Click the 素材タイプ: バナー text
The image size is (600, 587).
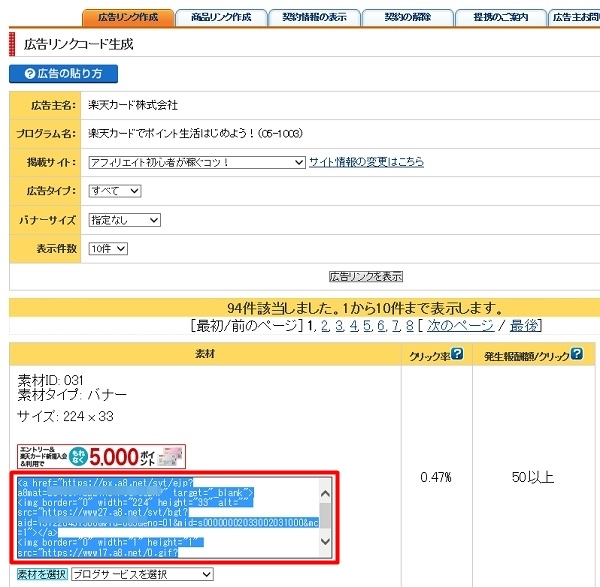(x=72, y=395)
